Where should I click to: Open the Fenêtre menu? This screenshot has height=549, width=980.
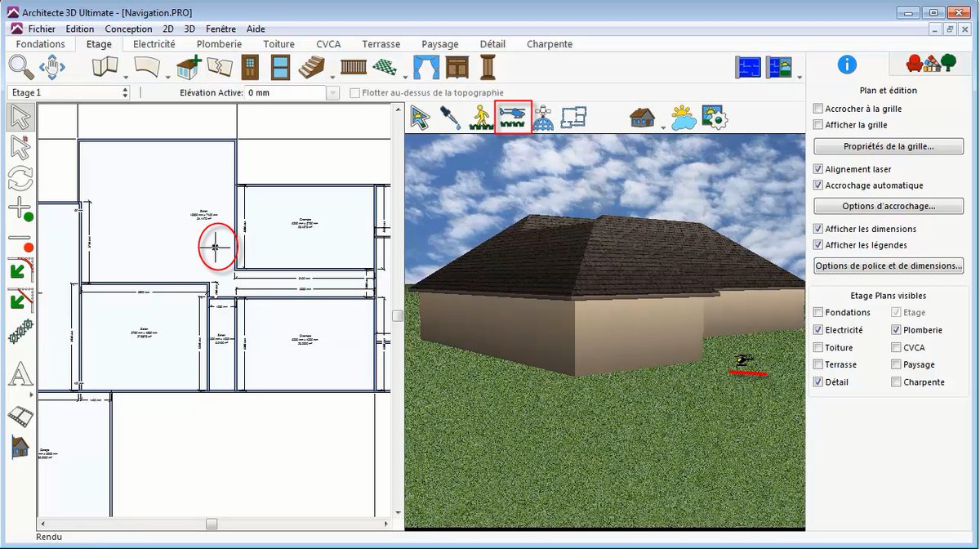[220, 29]
